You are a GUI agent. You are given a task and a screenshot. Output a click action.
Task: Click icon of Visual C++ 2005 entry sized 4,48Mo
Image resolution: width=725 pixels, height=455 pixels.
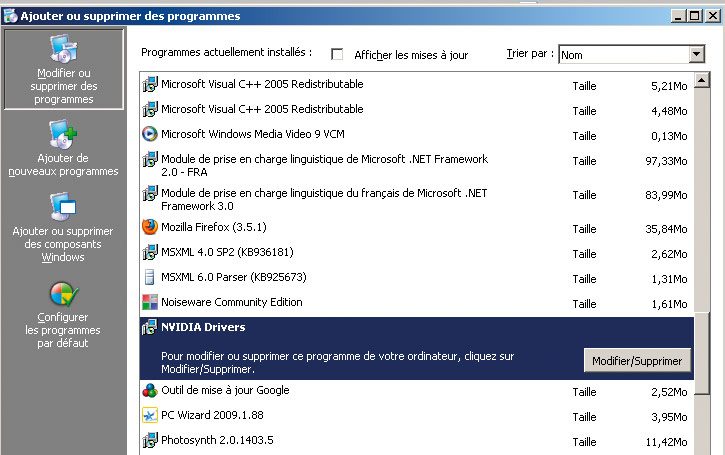150,109
